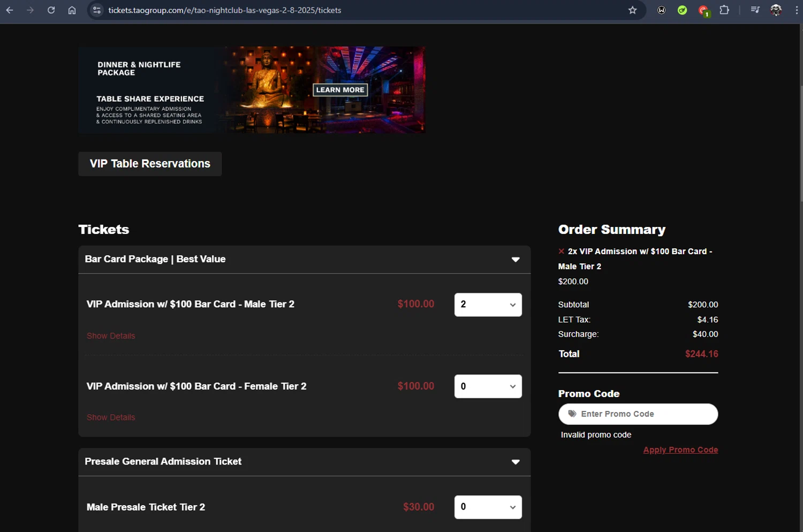
Task: Click the 'Invalid promo code' message
Action: click(x=596, y=435)
